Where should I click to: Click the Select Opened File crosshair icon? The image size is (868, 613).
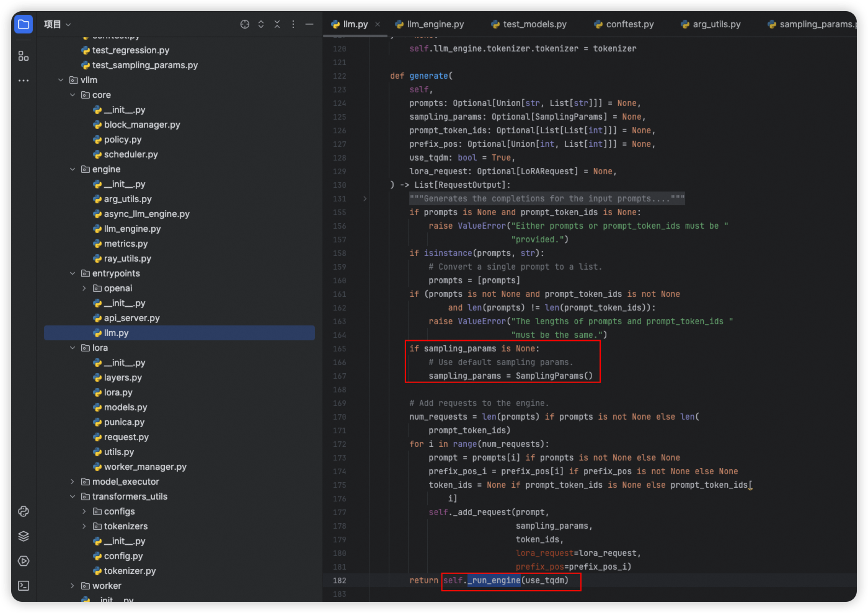point(245,24)
